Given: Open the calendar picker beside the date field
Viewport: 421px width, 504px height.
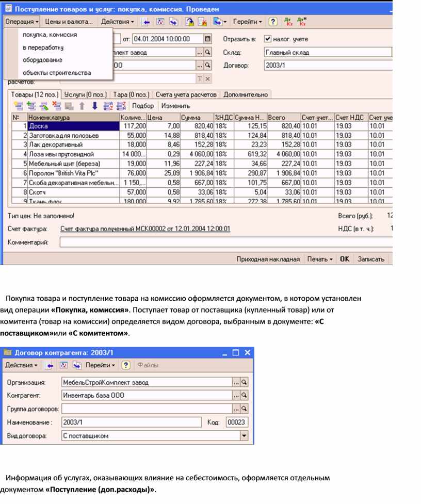Looking at the screenshot, I should tap(208, 39).
